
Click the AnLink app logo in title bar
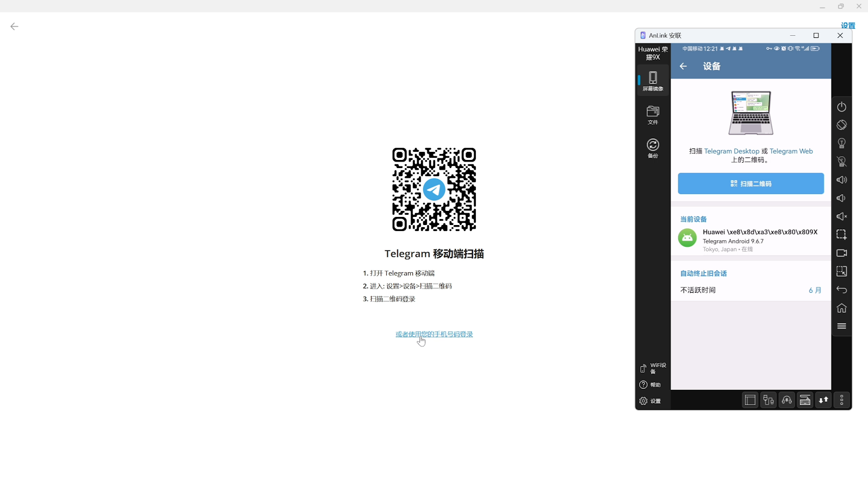[x=643, y=35]
